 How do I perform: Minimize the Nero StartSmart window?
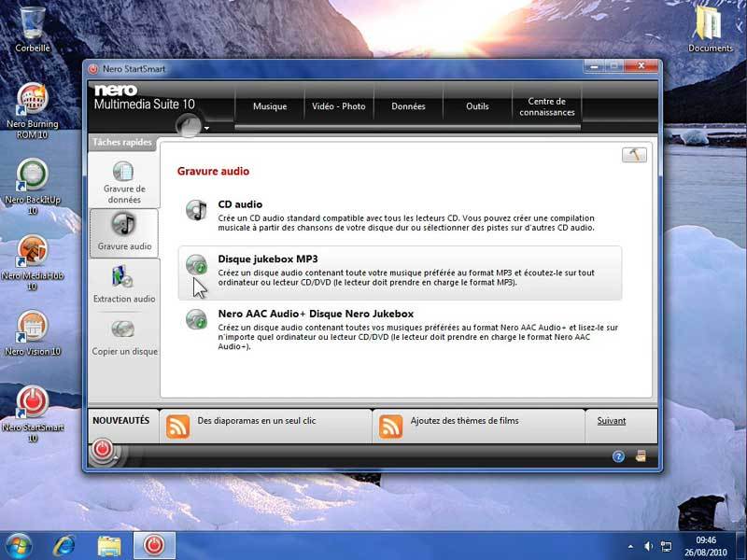pos(594,66)
